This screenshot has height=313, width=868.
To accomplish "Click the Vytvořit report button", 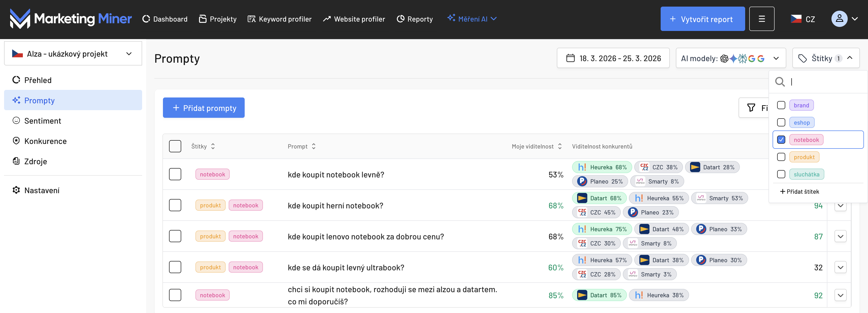I will 702,19.
